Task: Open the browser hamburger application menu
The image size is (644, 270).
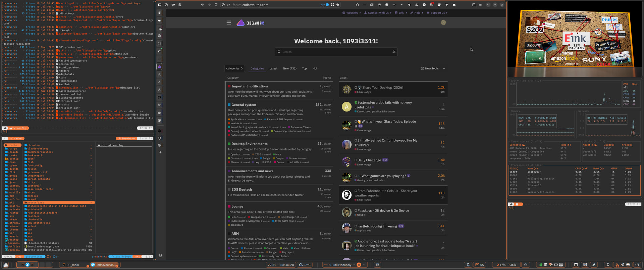Action: [480, 5]
